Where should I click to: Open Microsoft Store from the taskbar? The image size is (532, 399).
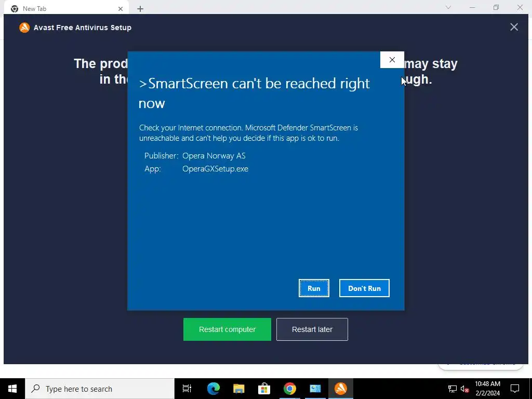click(x=264, y=389)
